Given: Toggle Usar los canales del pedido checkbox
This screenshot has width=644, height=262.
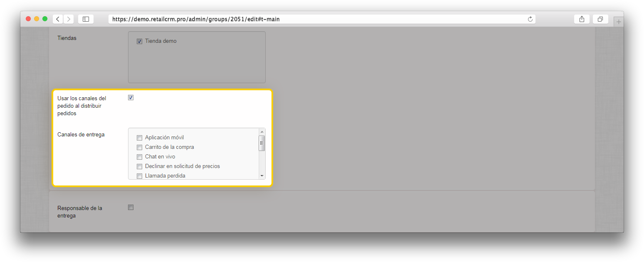Looking at the screenshot, I should tap(131, 98).
